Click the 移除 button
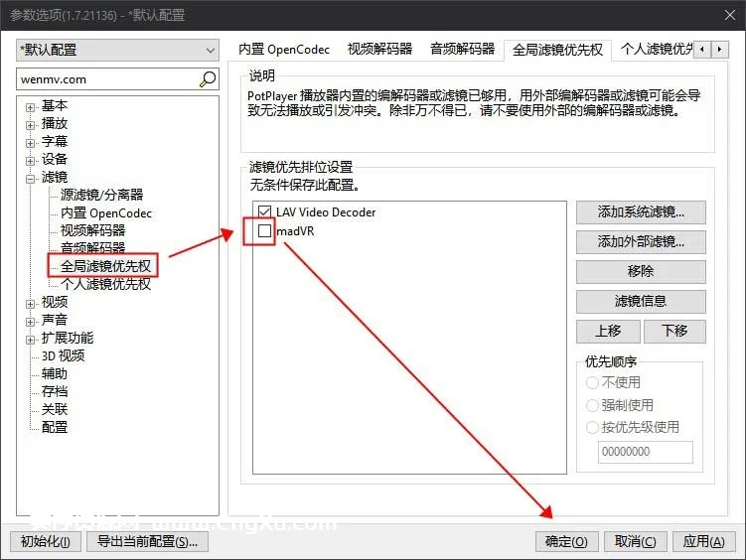This screenshot has height=560, width=746. (641, 271)
